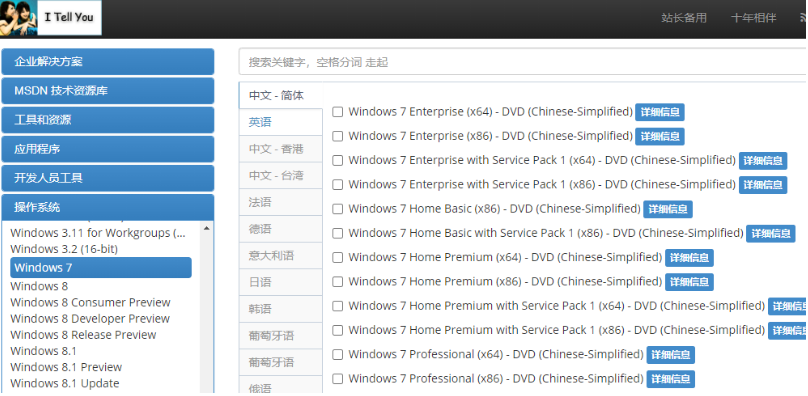Open the 中文 - 香港 tab
This screenshot has width=808, height=396.
(x=281, y=149)
